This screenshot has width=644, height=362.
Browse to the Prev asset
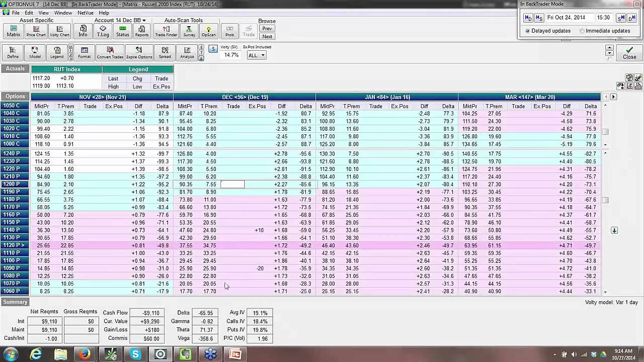[267, 29]
